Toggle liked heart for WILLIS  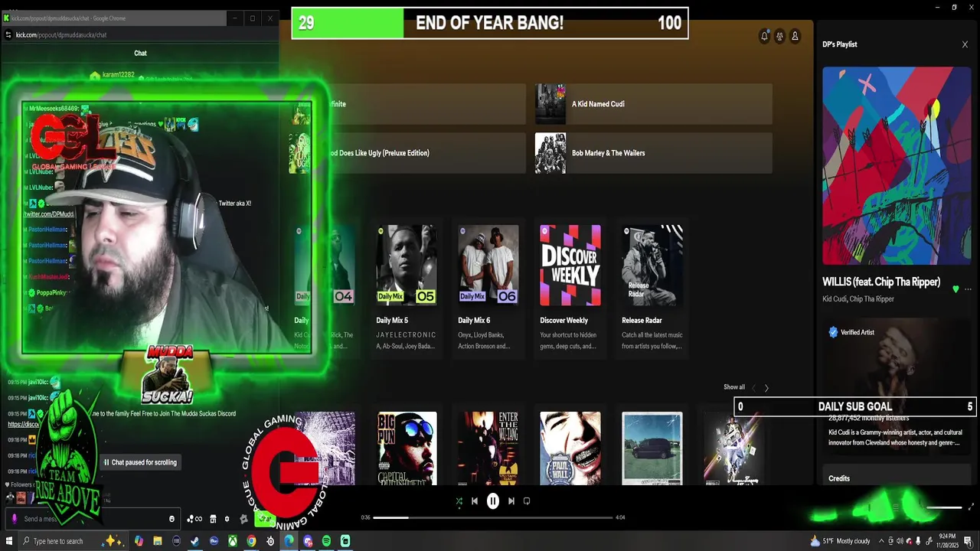pyautogui.click(x=955, y=289)
